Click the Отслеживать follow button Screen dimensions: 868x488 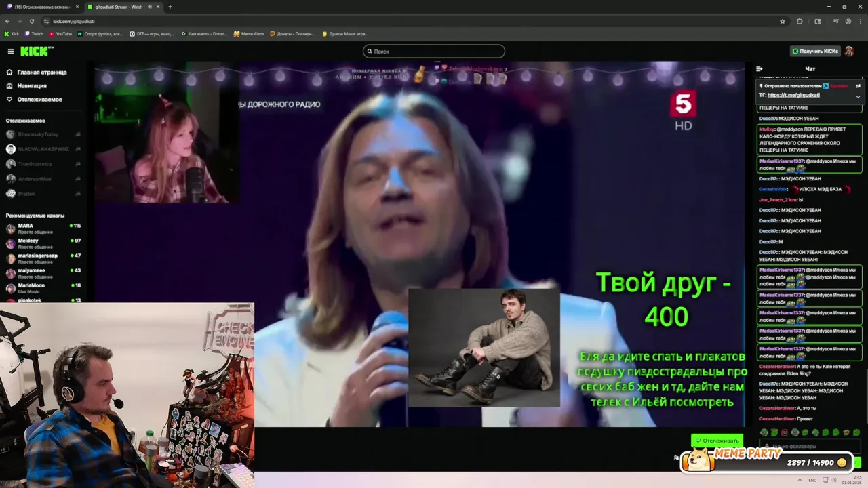point(717,441)
